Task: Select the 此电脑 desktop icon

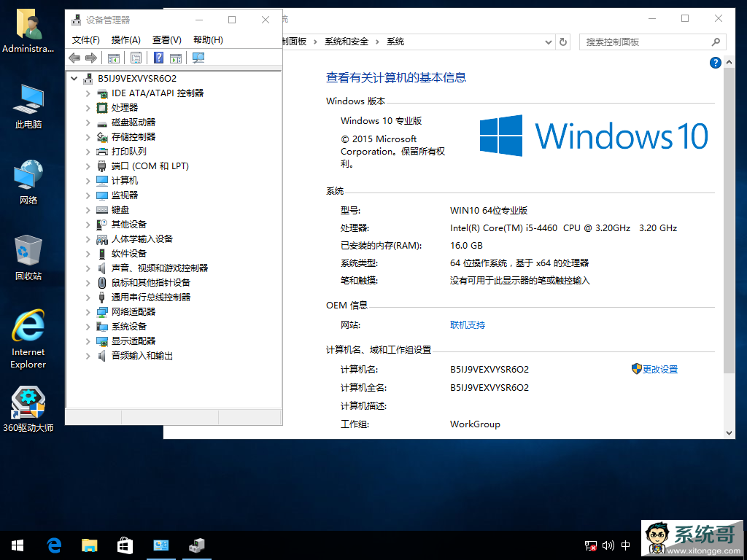Action: tap(28, 106)
